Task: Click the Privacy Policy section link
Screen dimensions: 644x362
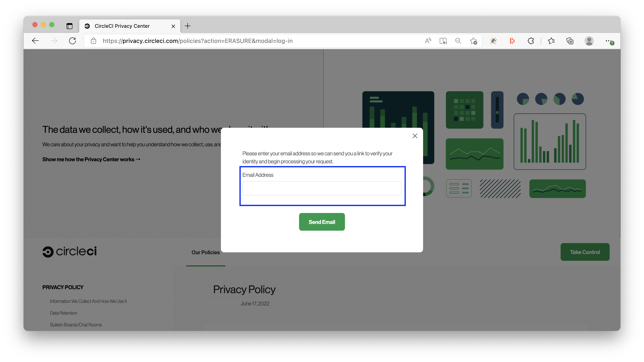Action: (x=62, y=287)
